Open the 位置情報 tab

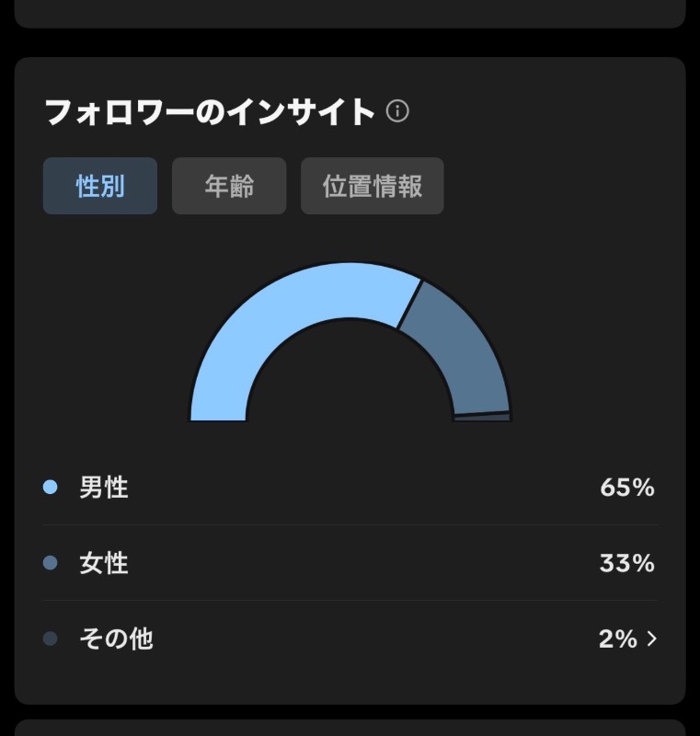(x=372, y=186)
